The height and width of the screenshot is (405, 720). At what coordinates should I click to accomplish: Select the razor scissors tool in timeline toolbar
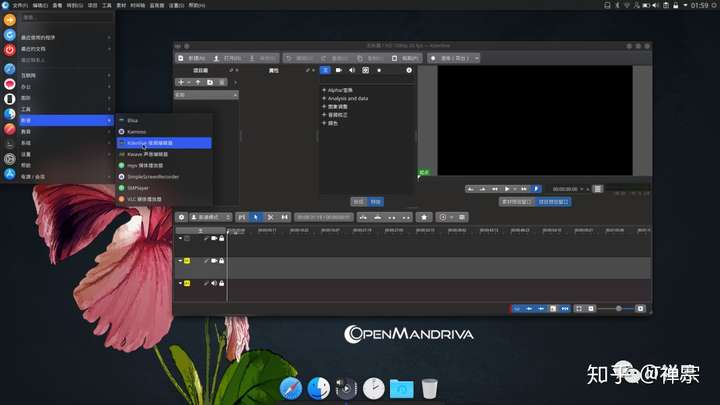coord(270,217)
